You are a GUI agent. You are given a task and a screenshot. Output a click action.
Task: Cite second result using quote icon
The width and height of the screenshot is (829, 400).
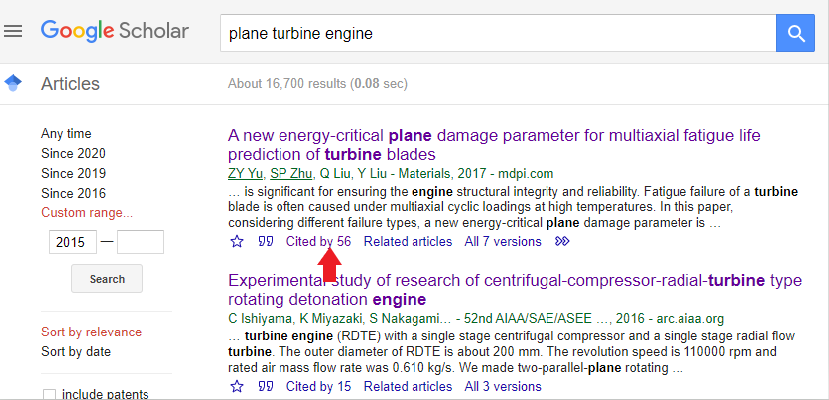pos(266,386)
